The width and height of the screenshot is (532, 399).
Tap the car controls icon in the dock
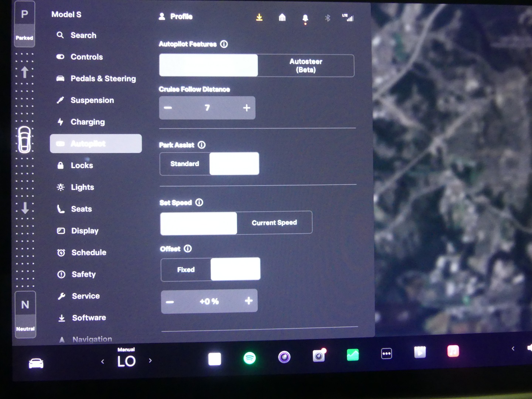[36, 363]
